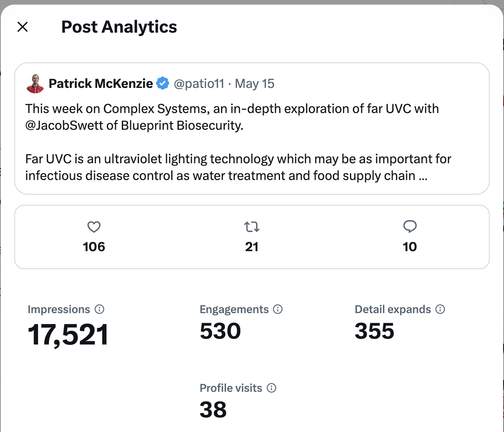Click the blue verified badge
This screenshot has width=504, height=432.
coord(162,84)
